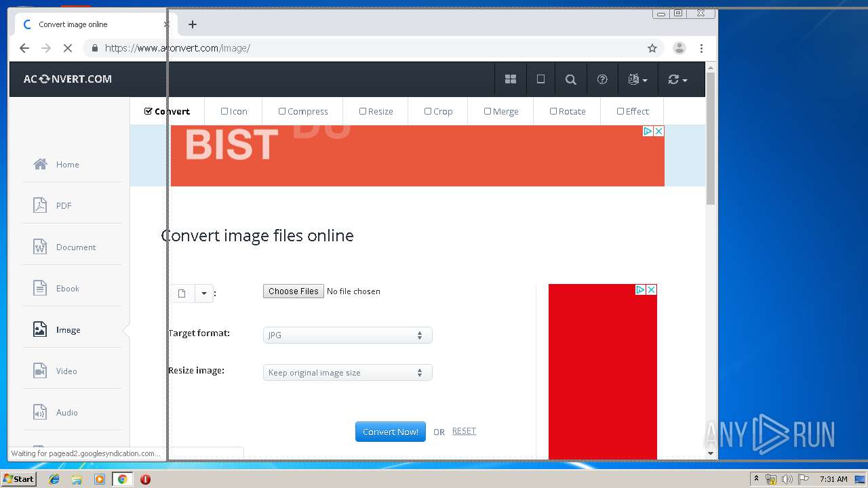
Task: Open the Target format JPG dropdown
Action: pos(347,335)
